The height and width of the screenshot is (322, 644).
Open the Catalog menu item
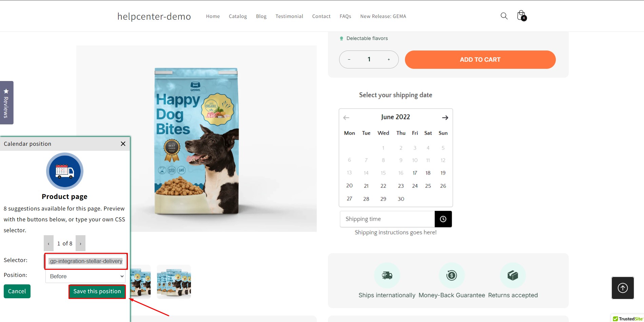pyautogui.click(x=238, y=16)
